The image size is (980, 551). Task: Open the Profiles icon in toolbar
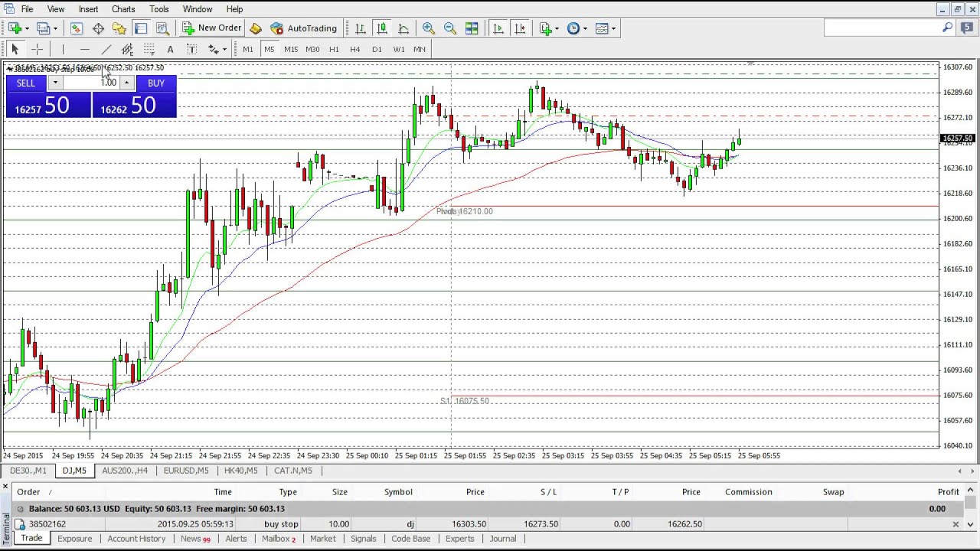(43, 28)
